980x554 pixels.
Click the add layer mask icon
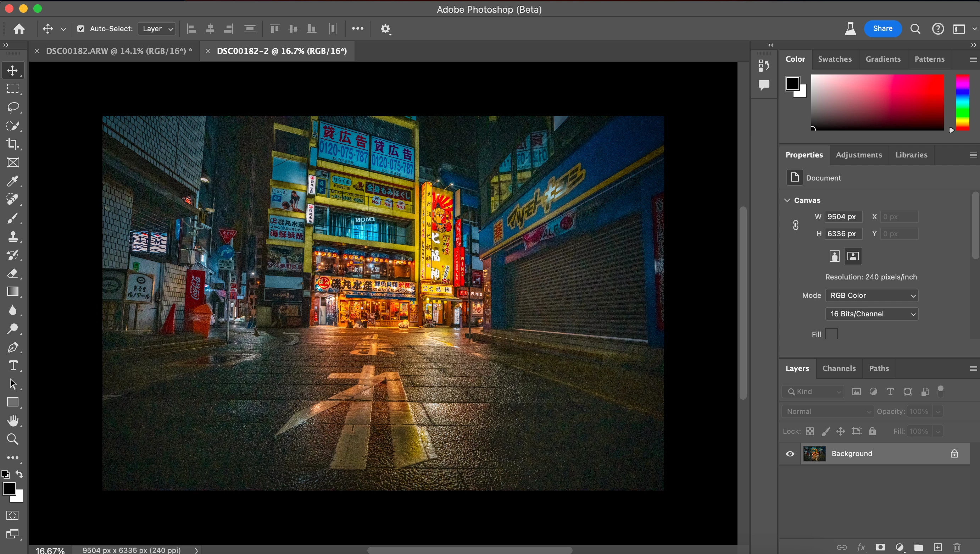880,547
